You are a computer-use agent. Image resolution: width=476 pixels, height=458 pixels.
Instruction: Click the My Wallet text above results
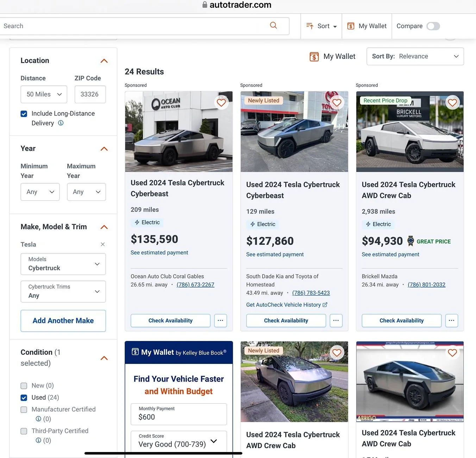click(339, 56)
